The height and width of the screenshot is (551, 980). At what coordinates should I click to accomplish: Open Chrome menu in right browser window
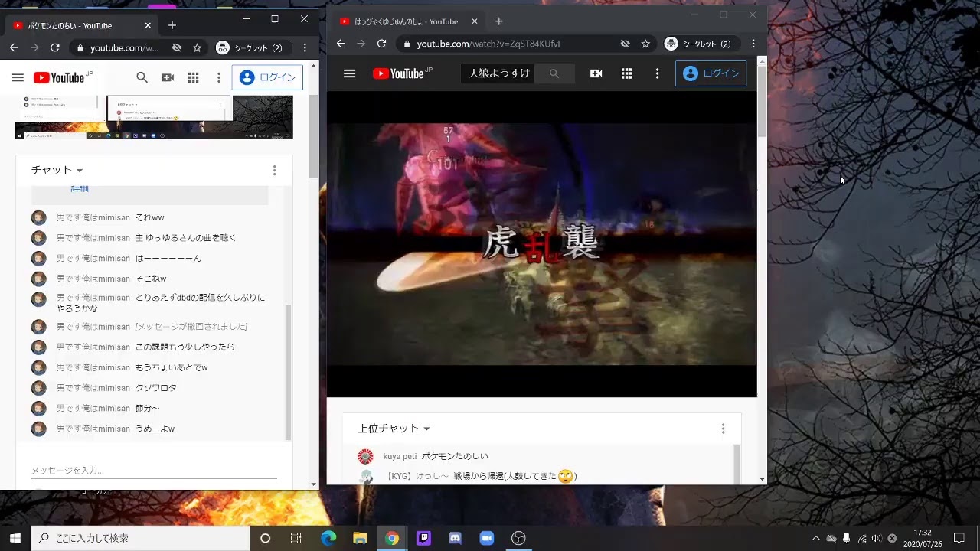[753, 44]
